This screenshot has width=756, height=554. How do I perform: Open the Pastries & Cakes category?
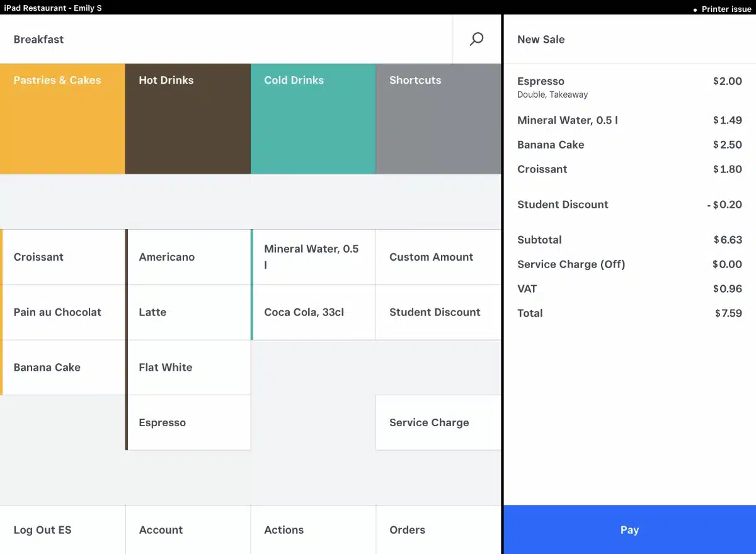[x=62, y=118]
